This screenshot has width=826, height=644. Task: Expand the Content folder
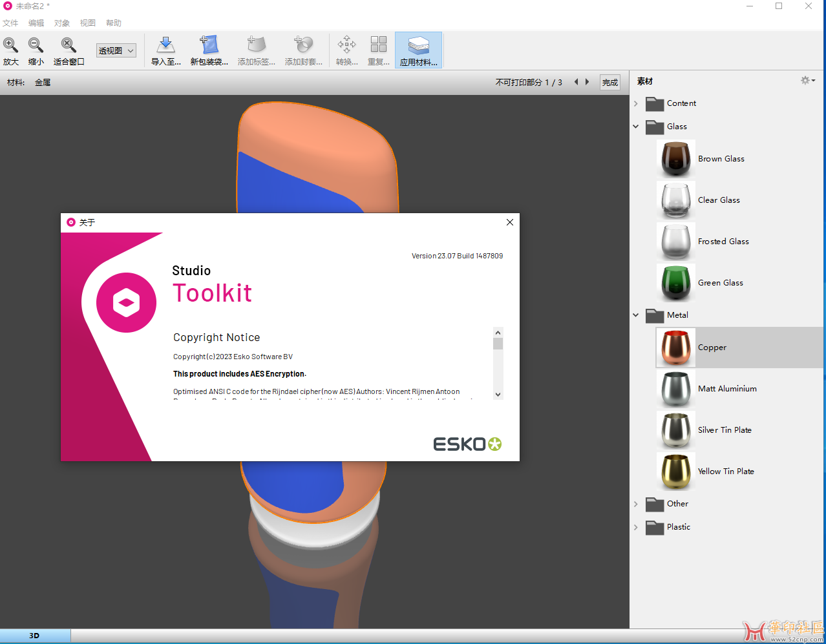click(x=636, y=103)
